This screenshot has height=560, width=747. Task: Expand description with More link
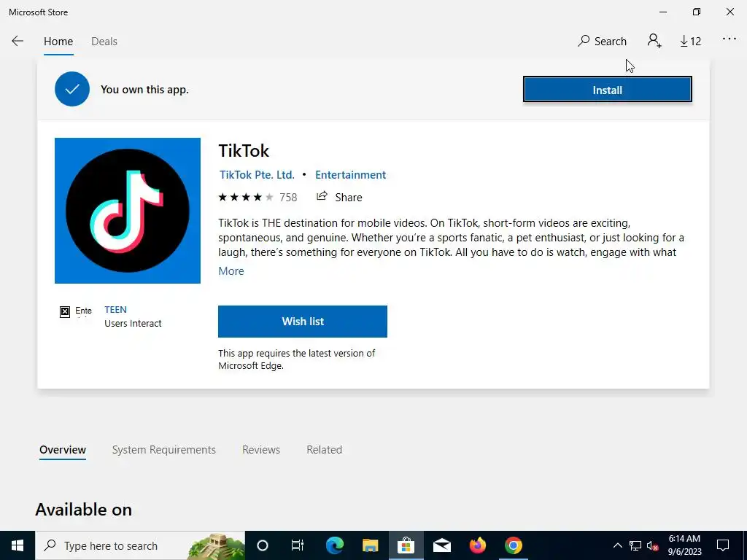coord(231,271)
